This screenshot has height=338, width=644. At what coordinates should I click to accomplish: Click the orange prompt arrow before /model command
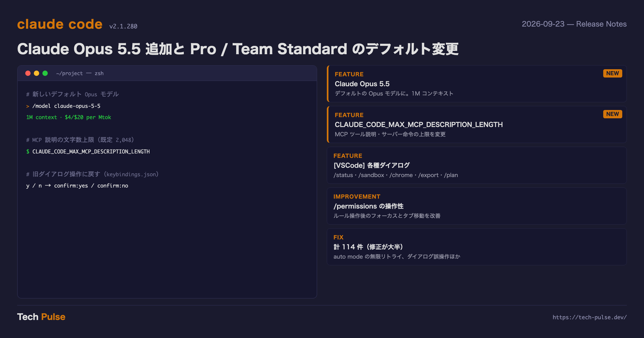point(28,106)
